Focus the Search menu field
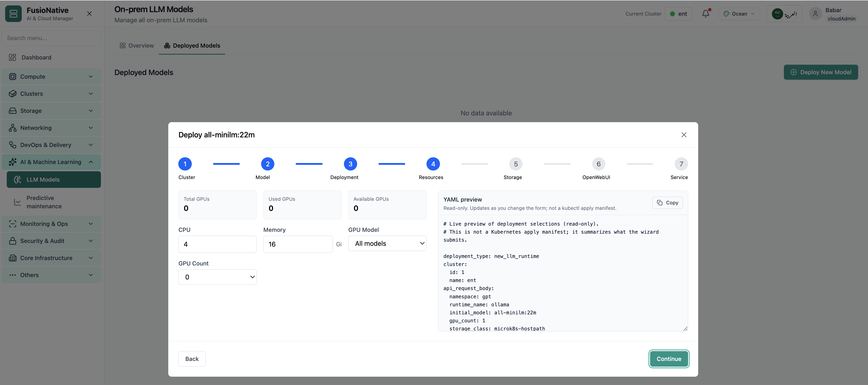868x385 pixels. tap(51, 38)
